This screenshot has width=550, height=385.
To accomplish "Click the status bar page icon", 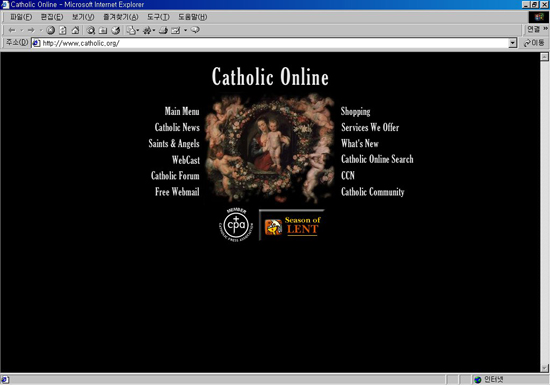I will point(5,379).
